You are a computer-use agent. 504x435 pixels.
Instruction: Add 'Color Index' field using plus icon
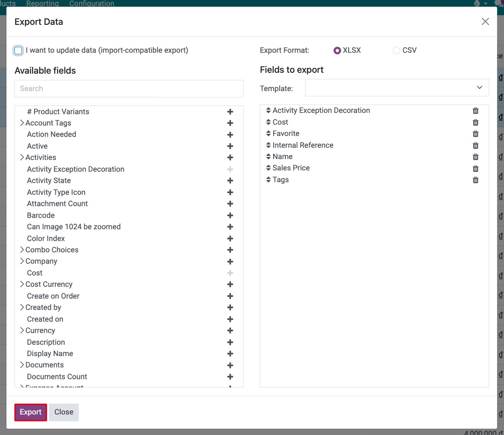(230, 238)
